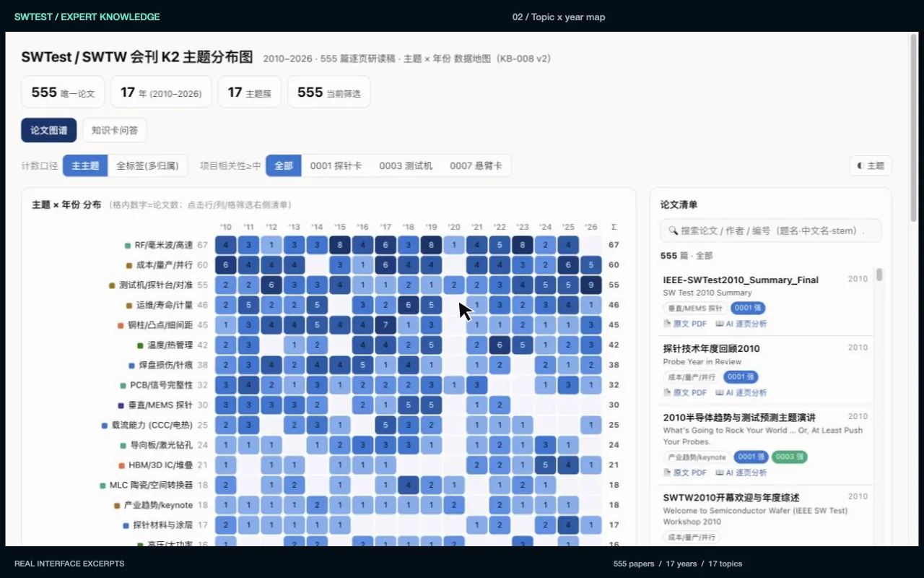Filter by project 0007 悬臂卡

click(x=476, y=165)
